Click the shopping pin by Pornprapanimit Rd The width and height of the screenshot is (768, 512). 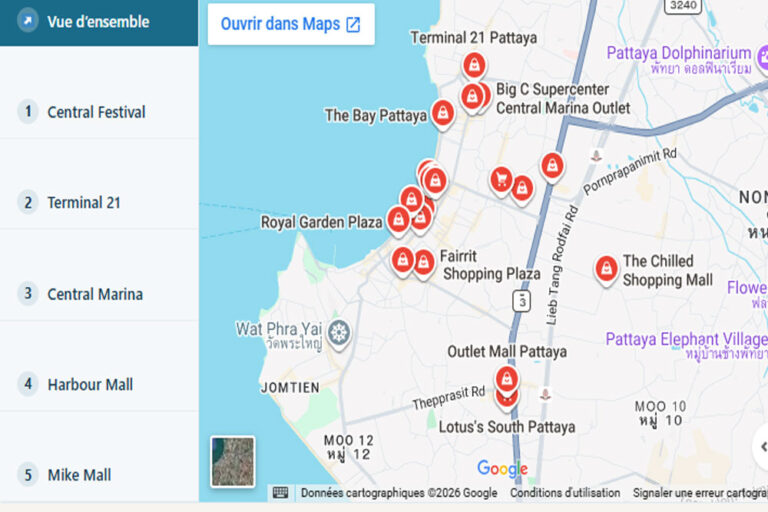coord(552,167)
